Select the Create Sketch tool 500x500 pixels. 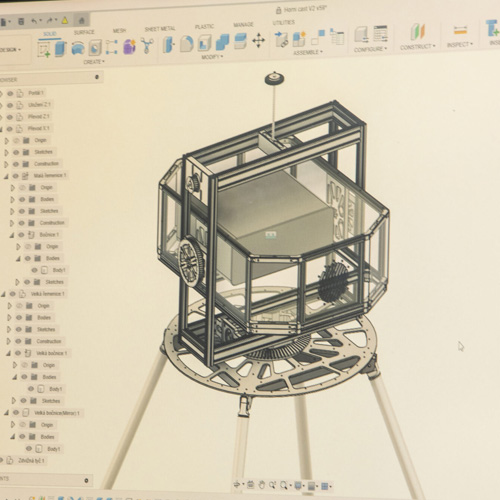point(43,49)
